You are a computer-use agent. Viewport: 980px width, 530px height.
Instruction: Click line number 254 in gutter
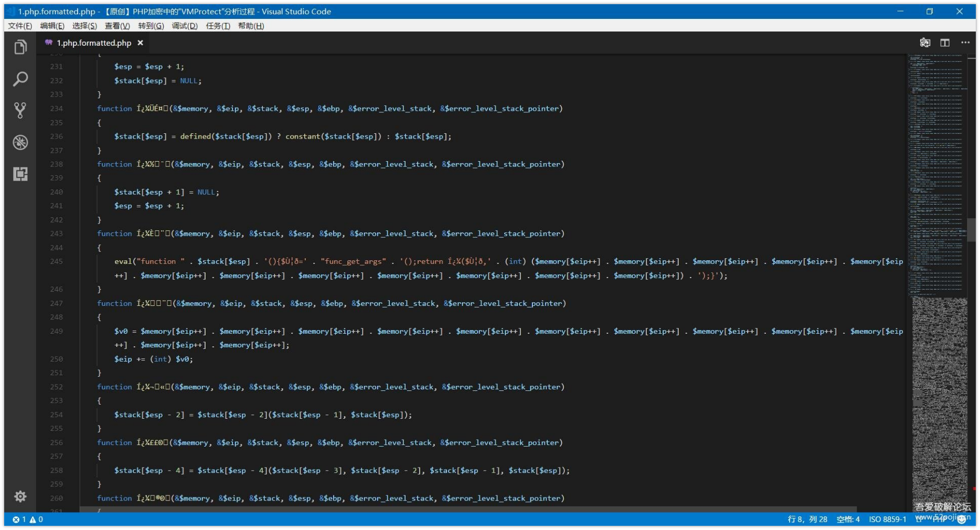pyautogui.click(x=56, y=415)
